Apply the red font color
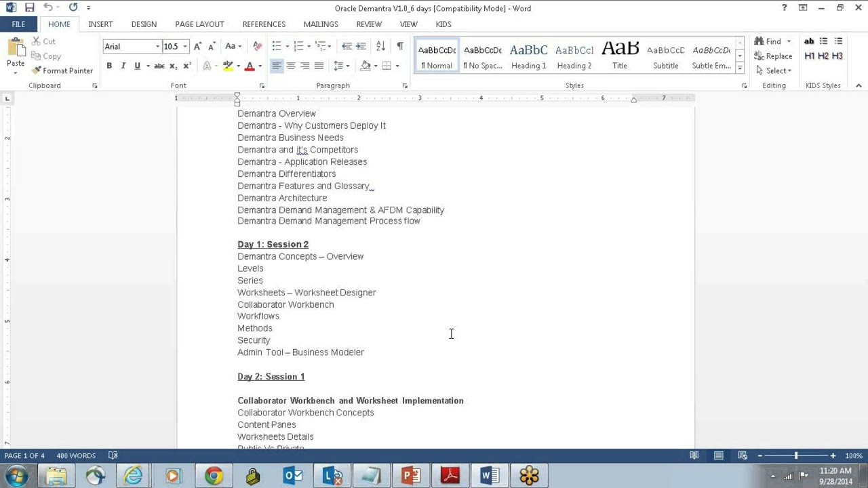The width and height of the screenshot is (868, 488). [x=250, y=66]
